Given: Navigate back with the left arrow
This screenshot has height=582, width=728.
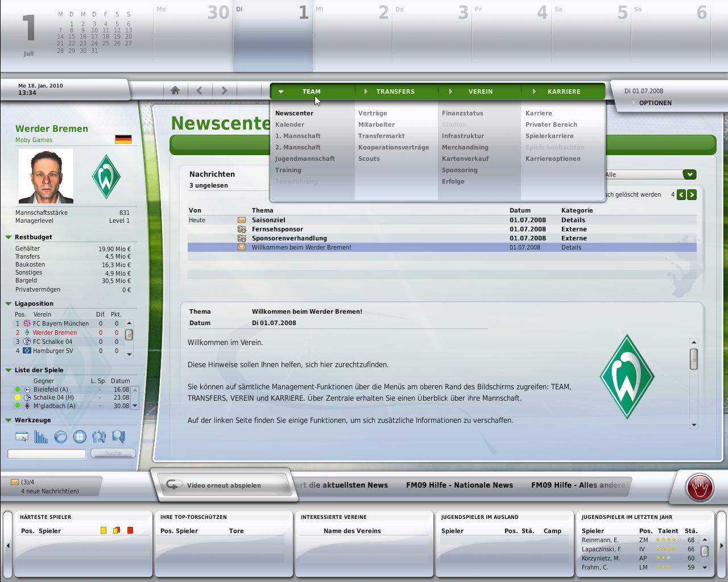Looking at the screenshot, I should click(x=200, y=90).
